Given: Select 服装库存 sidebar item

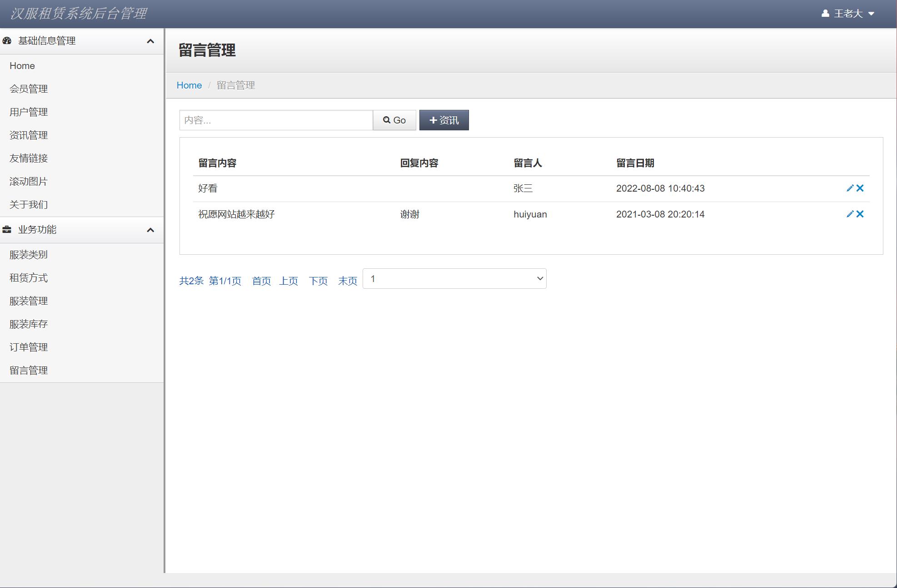Looking at the screenshot, I should tap(29, 324).
